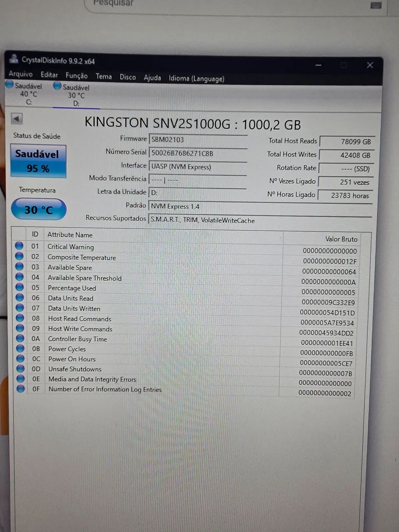
Task: Click status icon for Error Information Log Entries
Action: (x=21, y=389)
